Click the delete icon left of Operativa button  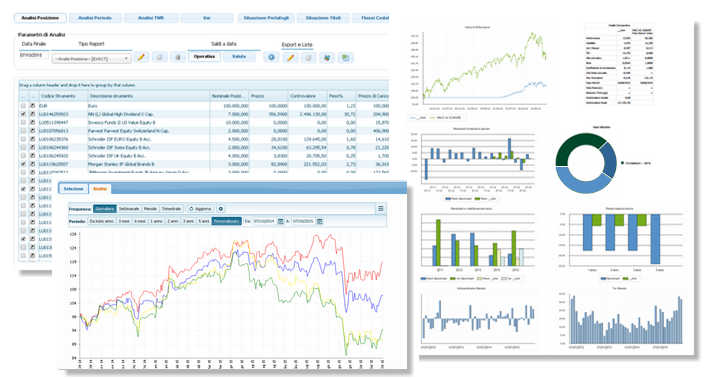pos(178,57)
